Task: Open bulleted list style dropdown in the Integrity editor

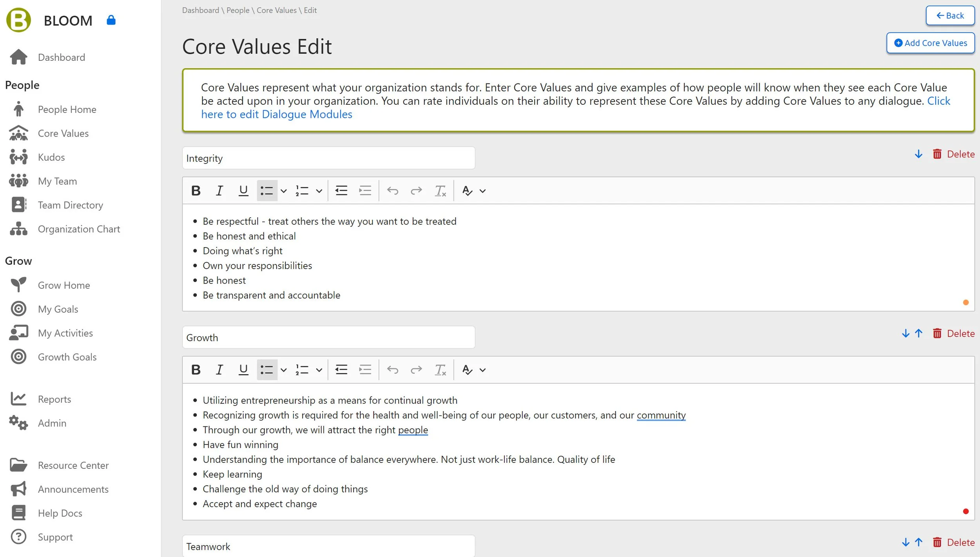Action: pyautogui.click(x=283, y=191)
